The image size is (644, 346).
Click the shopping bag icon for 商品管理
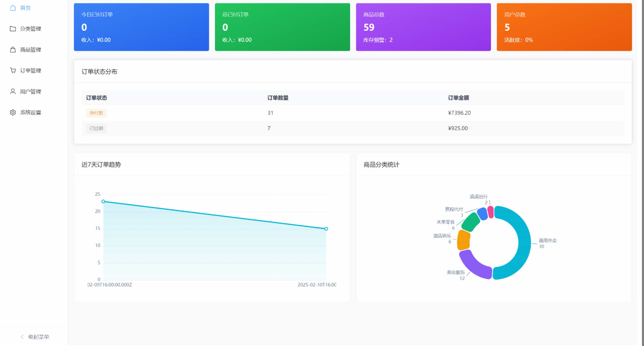13,50
